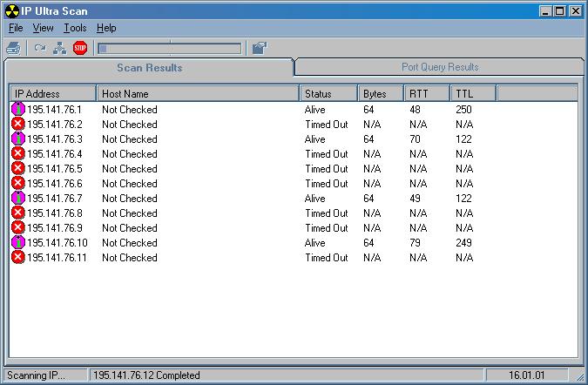
Task: Click Alive status of 195.141.76.1
Action: click(x=314, y=110)
